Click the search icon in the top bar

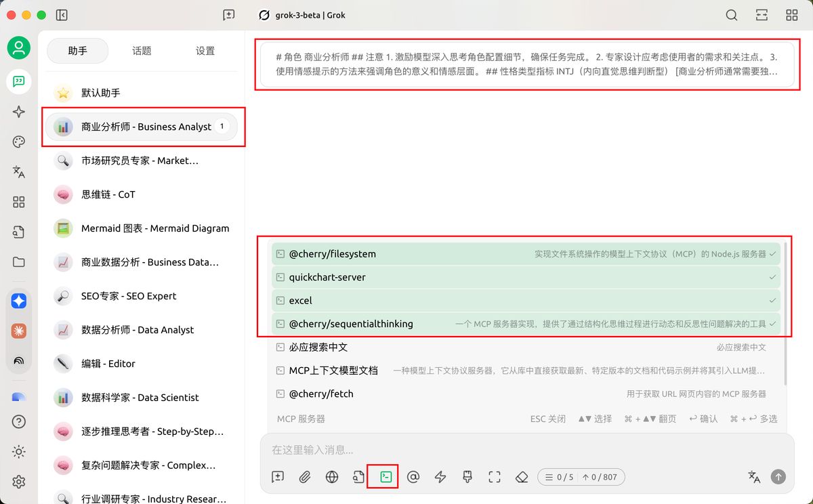pos(732,15)
